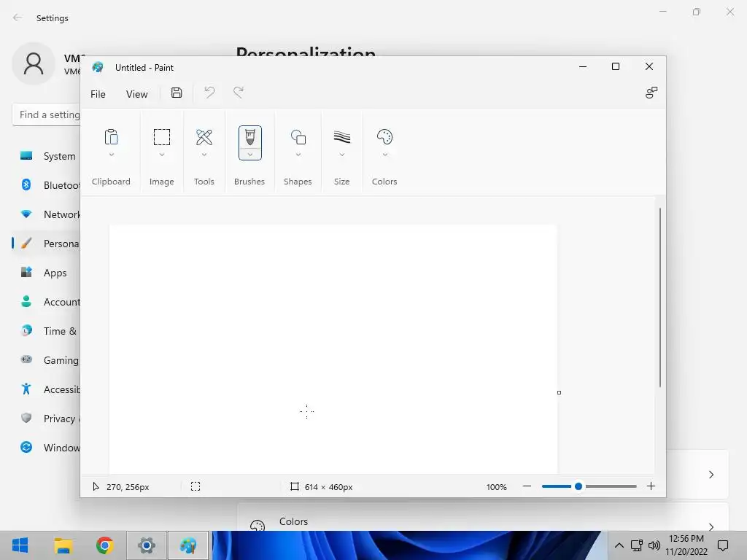
Task: Open Time & language in Settings sidebar
Action: pos(47,331)
